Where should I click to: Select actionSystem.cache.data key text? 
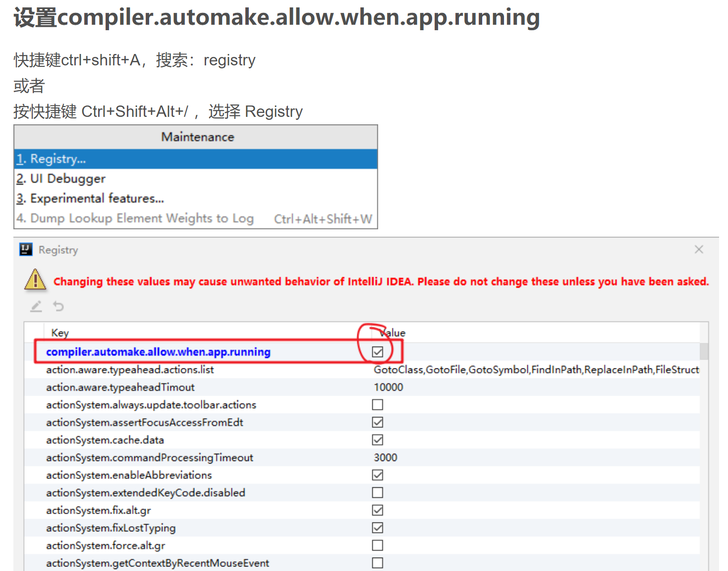105,440
